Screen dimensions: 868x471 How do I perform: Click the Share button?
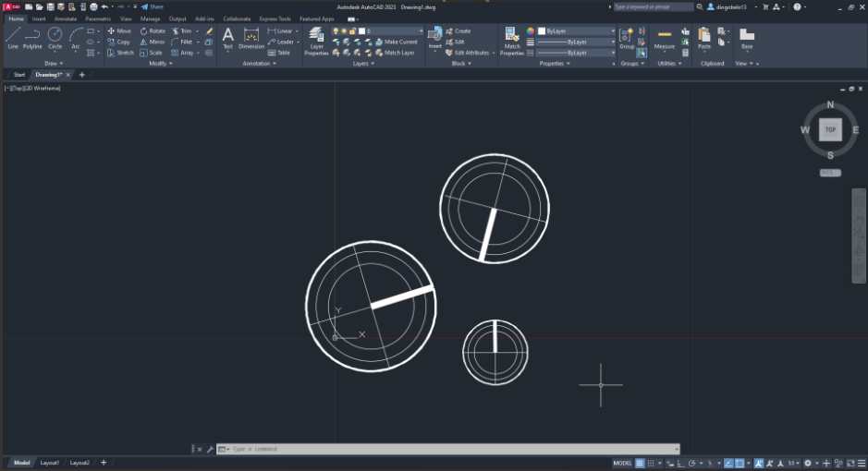click(153, 6)
